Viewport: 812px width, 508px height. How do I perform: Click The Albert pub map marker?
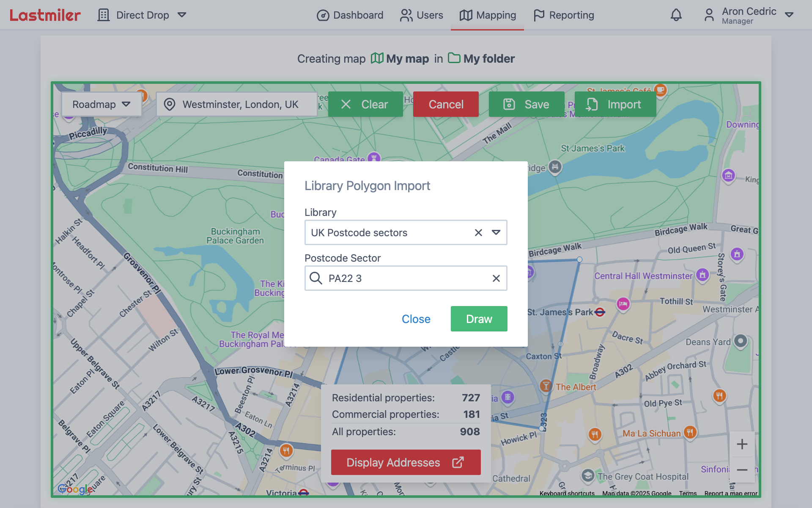pos(546,385)
